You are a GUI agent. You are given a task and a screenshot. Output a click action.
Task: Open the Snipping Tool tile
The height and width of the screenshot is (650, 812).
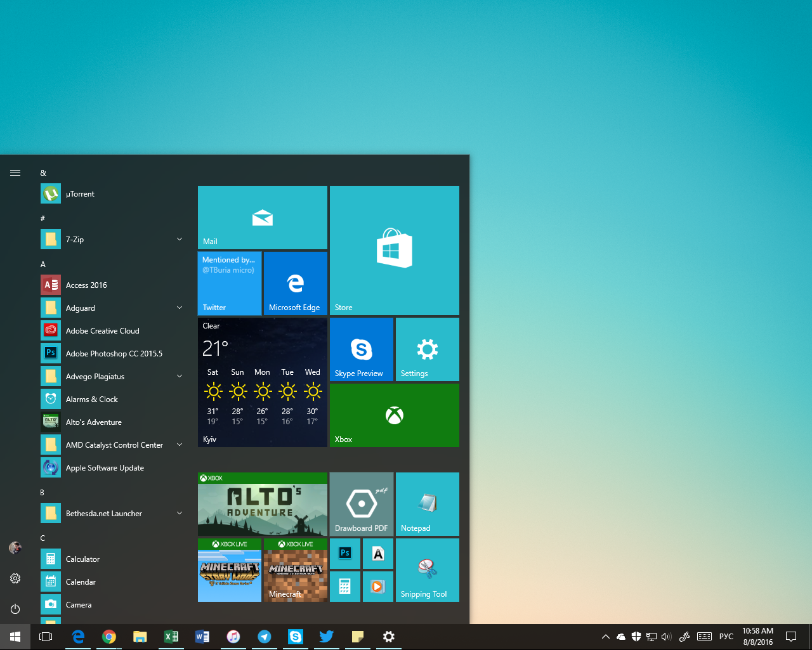(428, 570)
